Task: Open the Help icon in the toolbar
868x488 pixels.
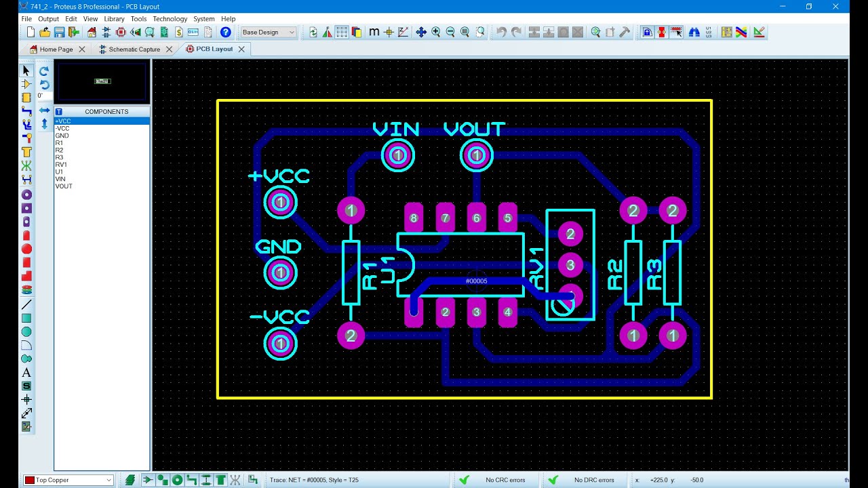Action: 226,32
